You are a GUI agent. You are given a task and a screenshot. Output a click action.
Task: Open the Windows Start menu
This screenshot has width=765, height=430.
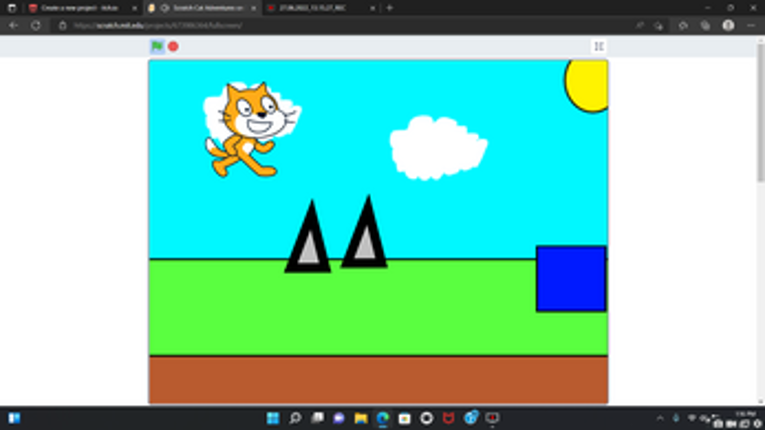point(273,418)
